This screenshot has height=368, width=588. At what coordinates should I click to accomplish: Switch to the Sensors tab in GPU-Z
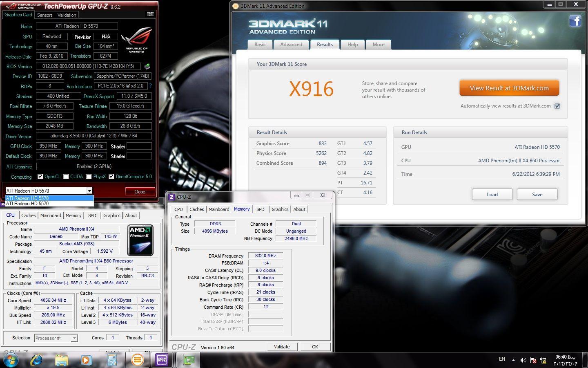pyautogui.click(x=45, y=15)
